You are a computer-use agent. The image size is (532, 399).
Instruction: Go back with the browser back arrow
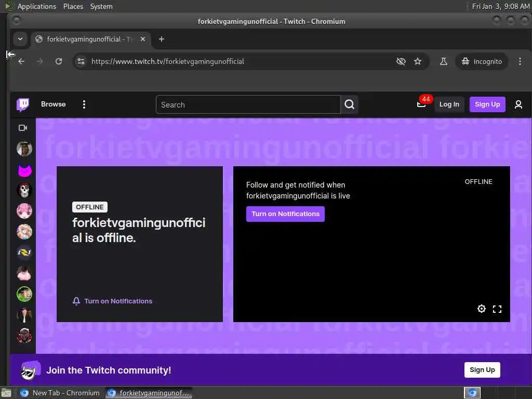pyautogui.click(x=21, y=61)
